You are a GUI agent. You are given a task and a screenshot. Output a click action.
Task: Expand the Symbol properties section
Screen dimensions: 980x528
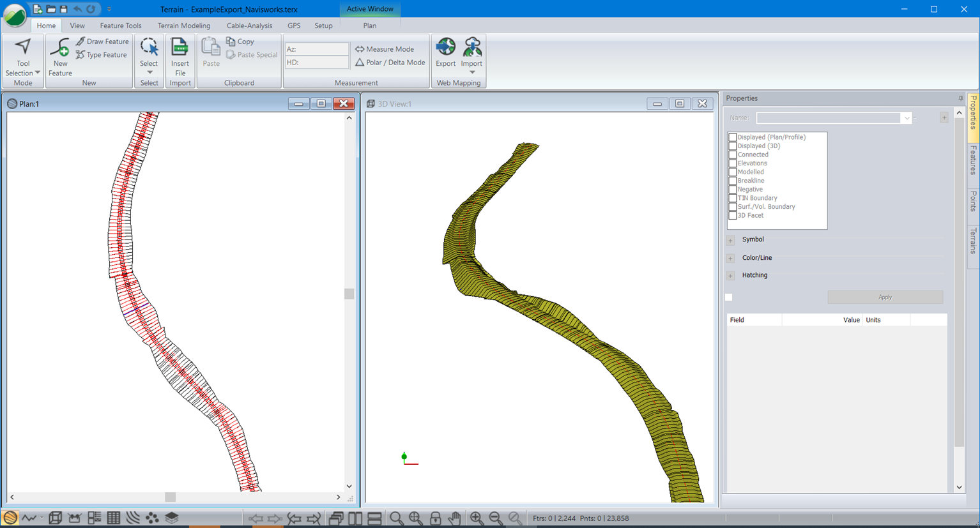[730, 241]
